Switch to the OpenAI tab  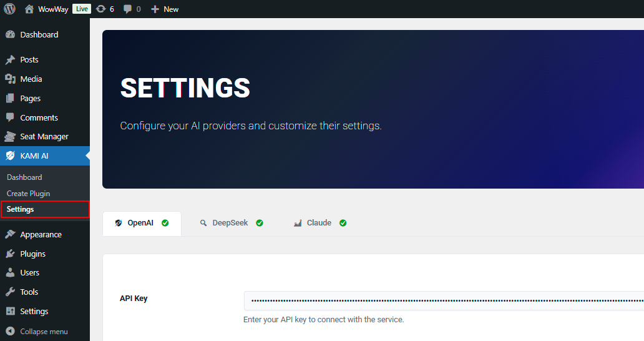[142, 223]
